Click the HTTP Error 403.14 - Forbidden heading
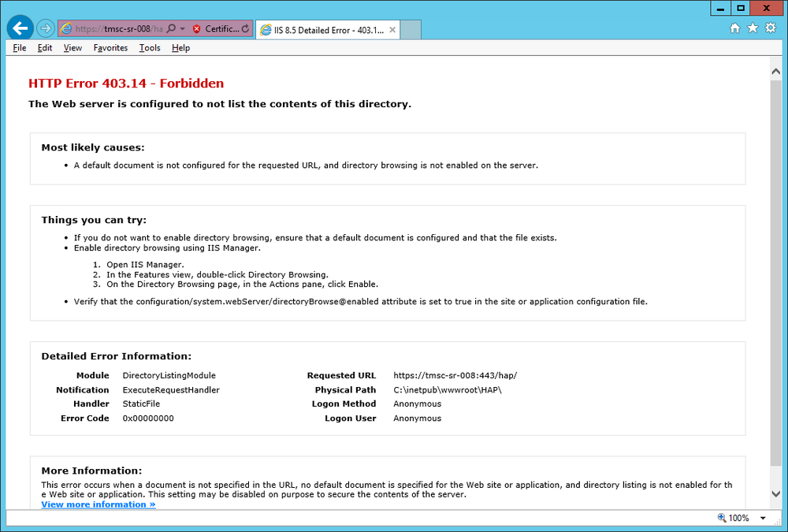 click(126, 84)
